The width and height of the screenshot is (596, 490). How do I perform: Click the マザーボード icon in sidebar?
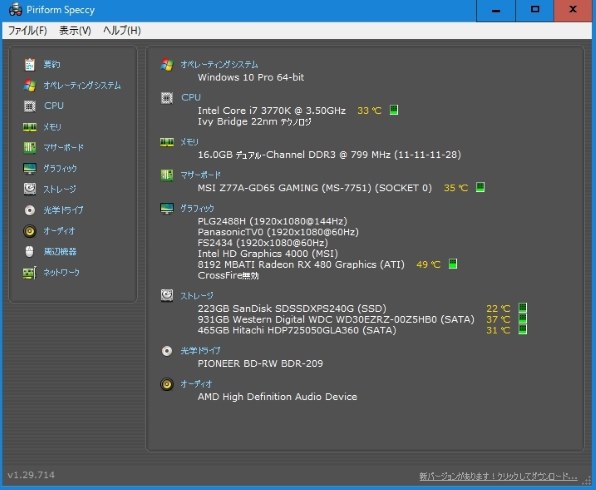[30, 147]
